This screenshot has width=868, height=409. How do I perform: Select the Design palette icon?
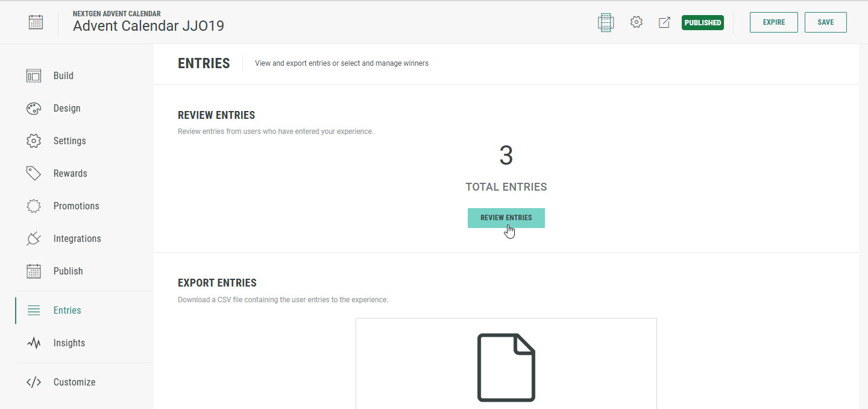click(x=34, y=108)
